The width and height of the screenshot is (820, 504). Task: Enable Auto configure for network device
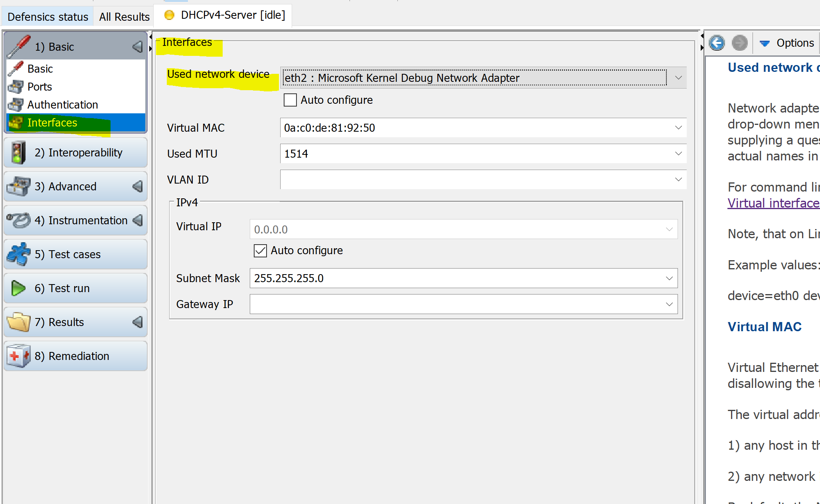[x=290, y=100]
